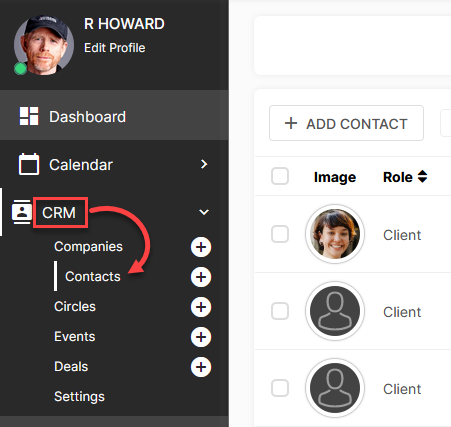Add a new circle using plus icon
This screenshot has height=427, width=451.
201,307
